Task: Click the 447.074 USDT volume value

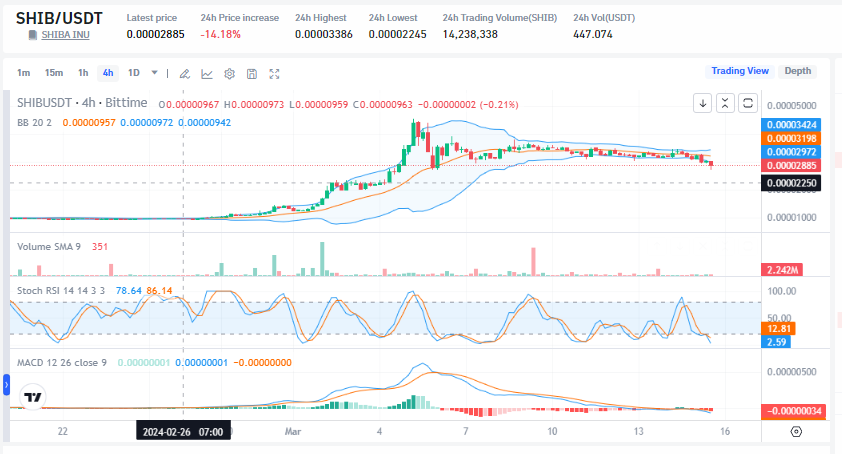Action: (x=593, y=34)
